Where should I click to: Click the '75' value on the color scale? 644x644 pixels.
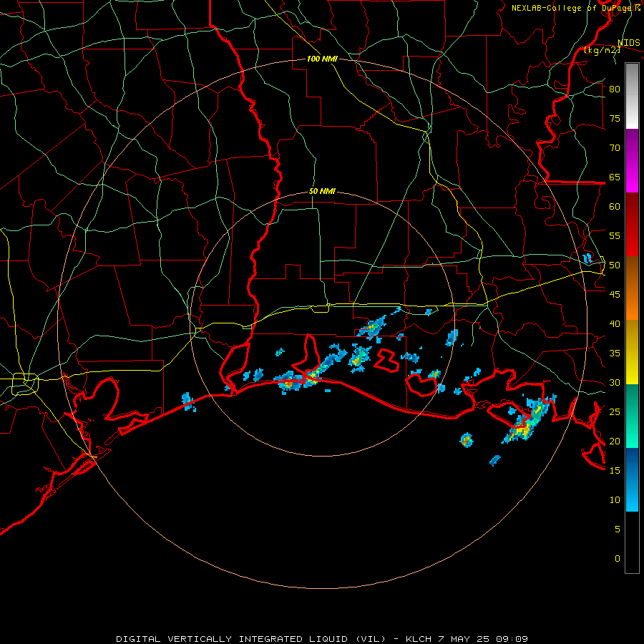coord(615,119)
